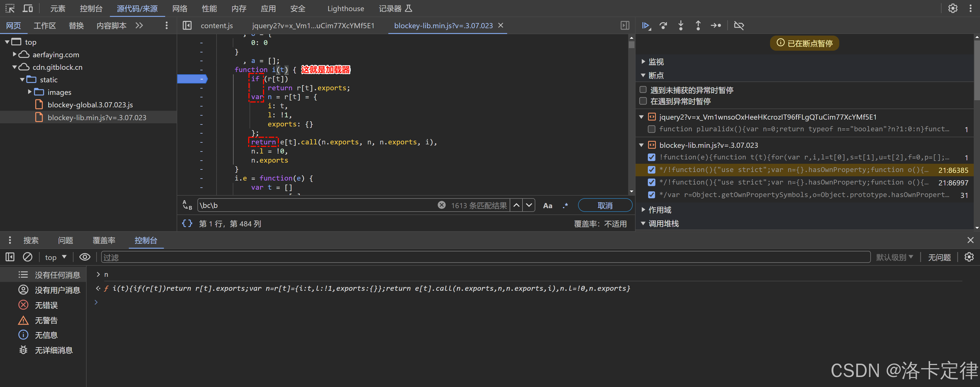Viewport: 980px width, 387px height.
Task: Expand the aerfaying.com tree node
Action: tap(15, 54)
